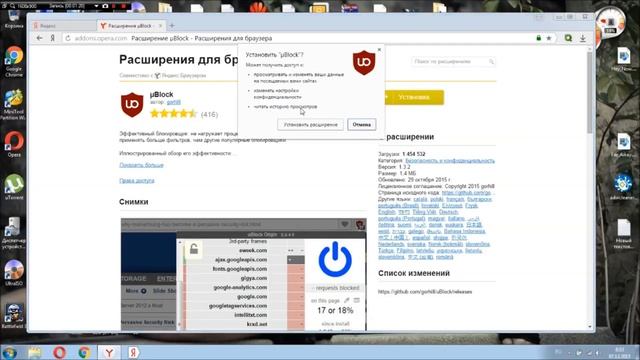Open the github.com source code link
Screen dimensions: 640x360
pyautogui.click(x=466, y=192)
